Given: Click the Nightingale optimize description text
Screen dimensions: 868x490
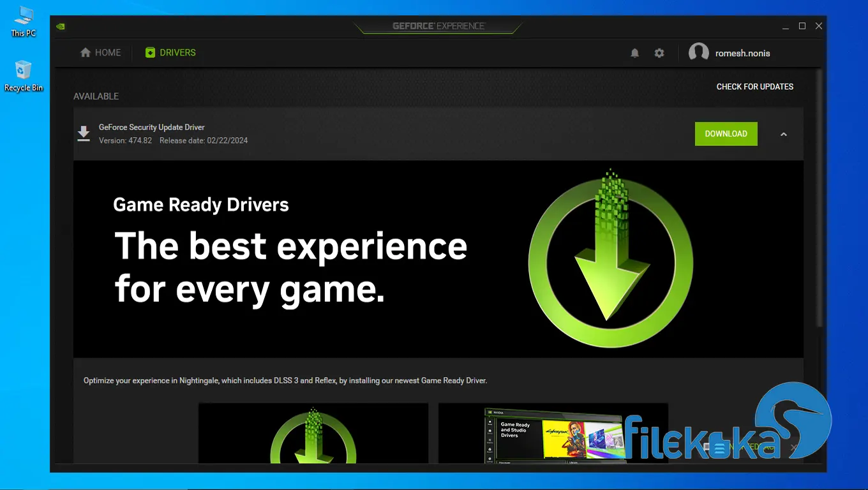Looking at the screenshot, I should pos(285,381).
